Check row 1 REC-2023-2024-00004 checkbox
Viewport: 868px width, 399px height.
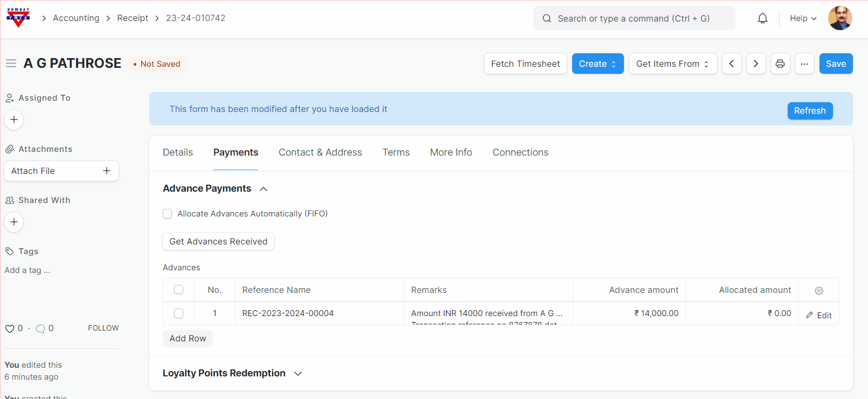click(x=179, y=313)
